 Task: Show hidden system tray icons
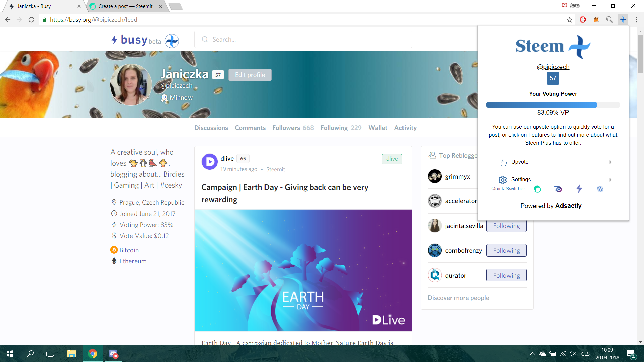point(532,354)
